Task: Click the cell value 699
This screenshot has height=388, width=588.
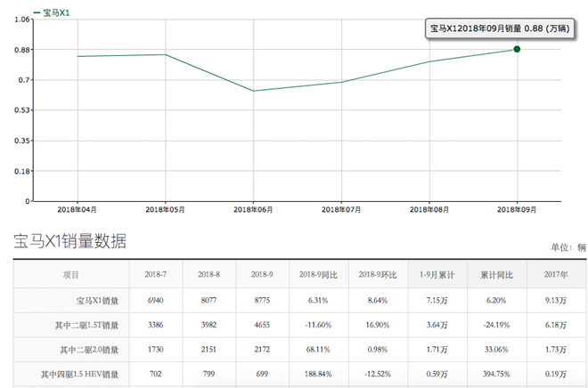Action: [x=262, y=374]
